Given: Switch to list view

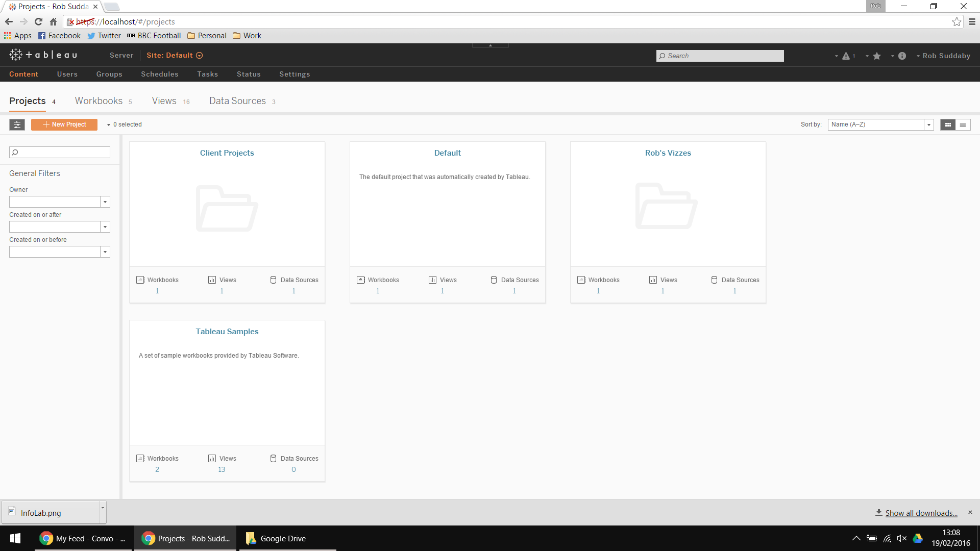Looking at the screenshot, I should pos(963,124).
